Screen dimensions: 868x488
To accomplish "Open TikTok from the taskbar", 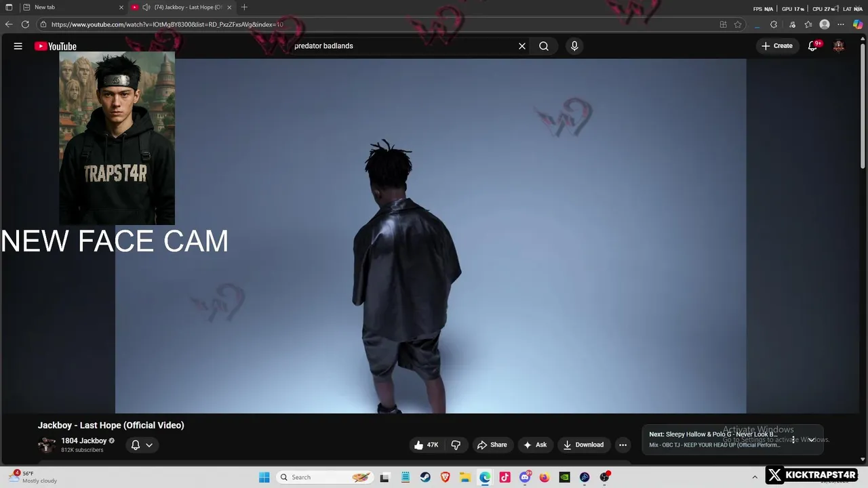I will coord(505,477).
